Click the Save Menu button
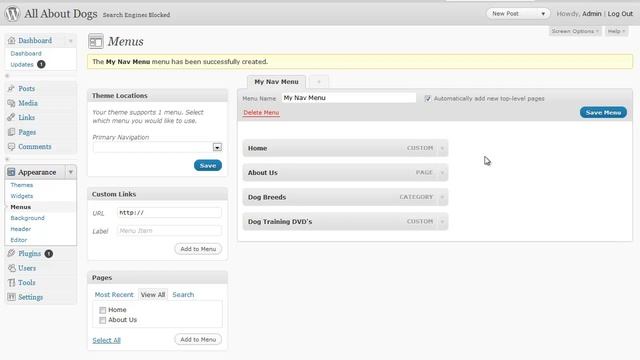Screen dimensions: 640x360 603,113
